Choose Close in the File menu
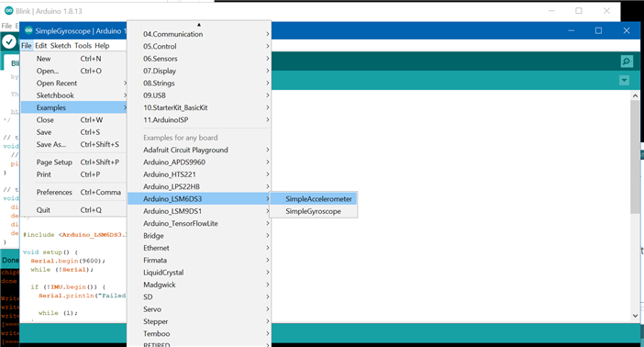 pos(74,120)
